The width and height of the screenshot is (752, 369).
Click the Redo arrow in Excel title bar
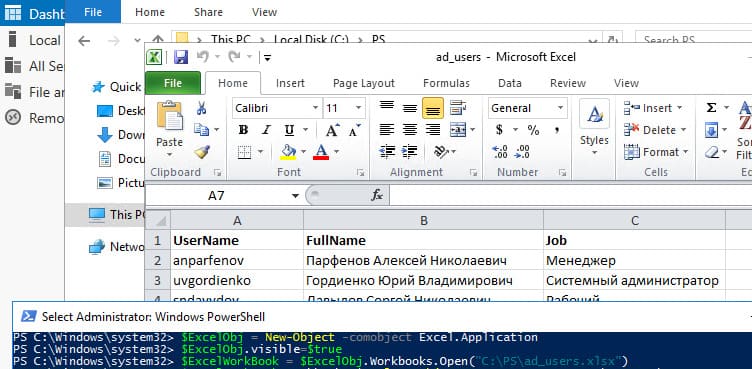(x=235, y=57)
